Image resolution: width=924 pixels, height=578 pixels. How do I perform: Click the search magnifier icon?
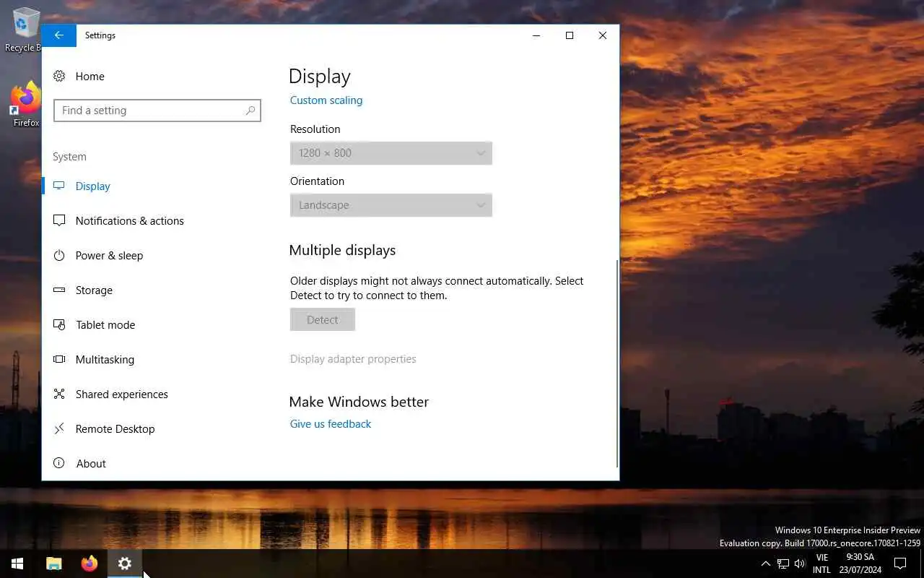(250, 111)
